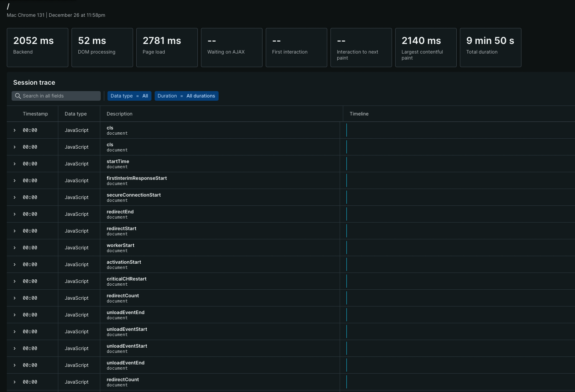Image resolution: width=575 pixels, height=392 pixels.
Task: Click the Data type column header
Action: point(76,114)
